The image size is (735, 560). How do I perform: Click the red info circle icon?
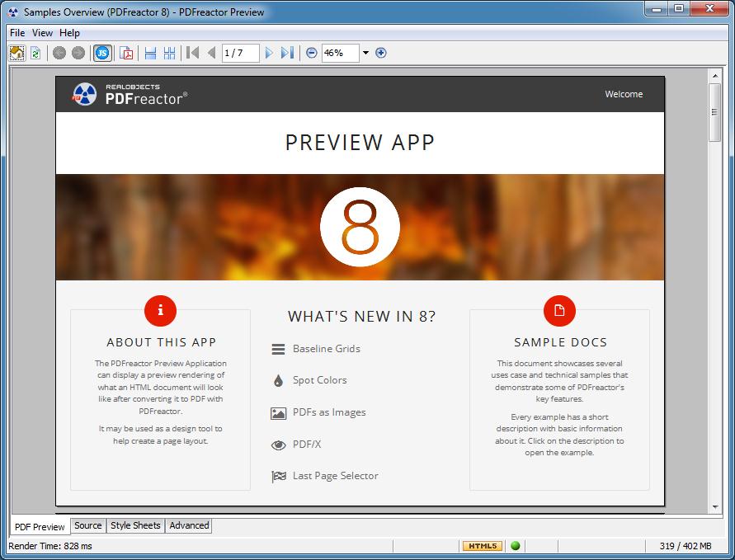[x=160, y=310]
